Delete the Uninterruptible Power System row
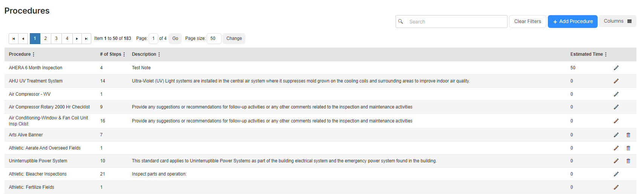The width and height of the screenshot is (644, 194). (x=628, y=161)
